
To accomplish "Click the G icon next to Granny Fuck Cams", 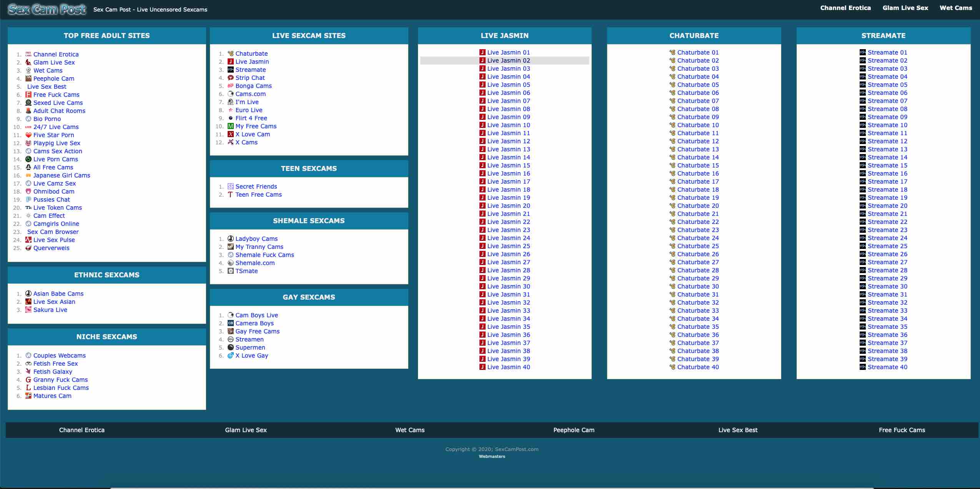I will pyautogui.click(x=28, y=380).
